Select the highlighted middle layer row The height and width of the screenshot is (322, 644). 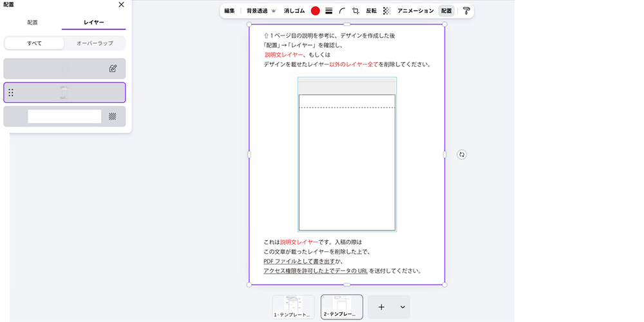(x=64, y=93)
